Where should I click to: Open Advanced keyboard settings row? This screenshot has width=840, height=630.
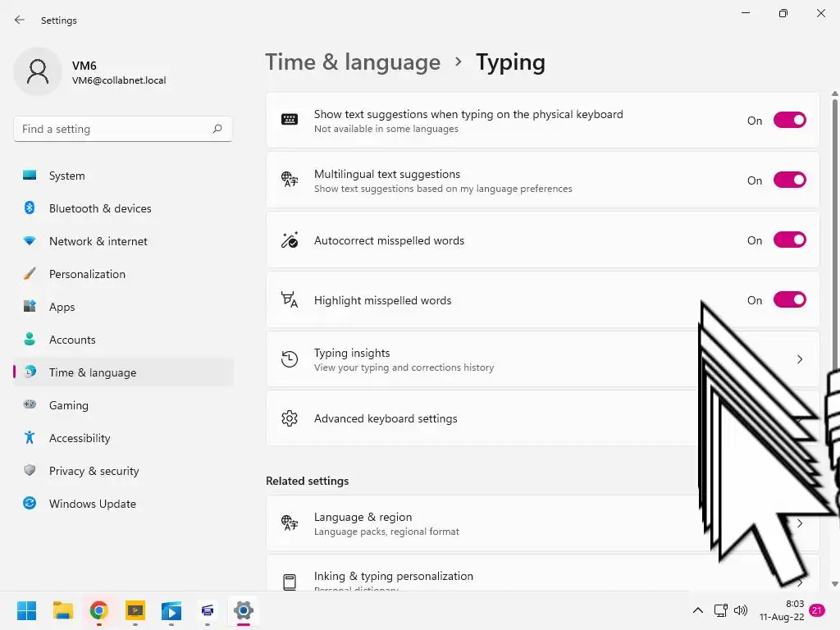[543, 418]
